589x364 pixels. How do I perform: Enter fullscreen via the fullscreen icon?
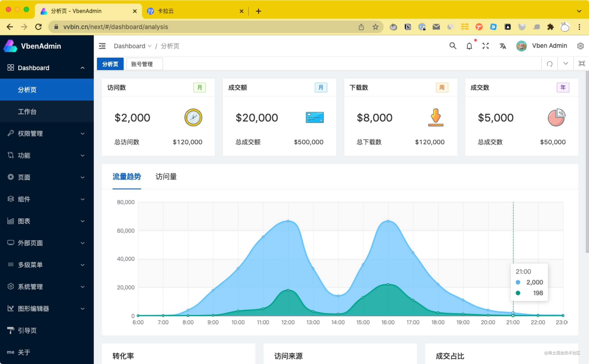485,46
